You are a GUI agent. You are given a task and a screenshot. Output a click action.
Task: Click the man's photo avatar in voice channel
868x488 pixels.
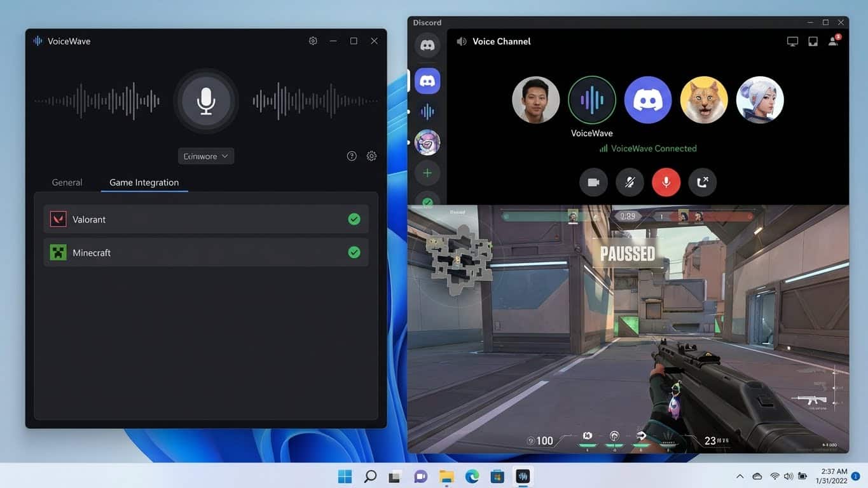pos(536,100)
